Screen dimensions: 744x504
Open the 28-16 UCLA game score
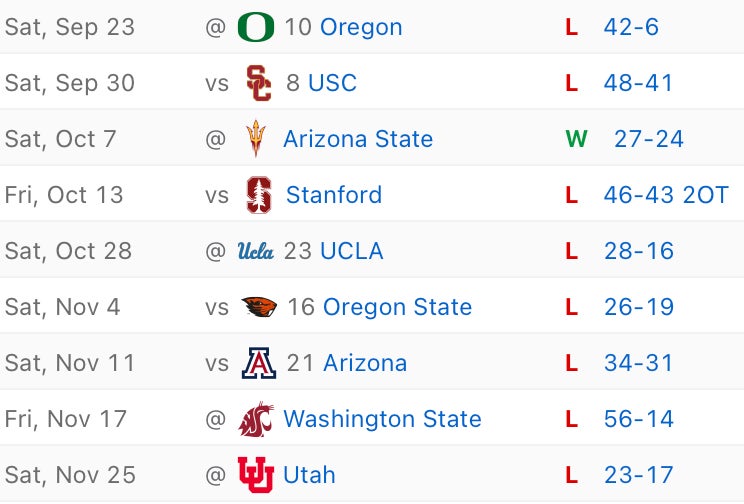[638, 251]
